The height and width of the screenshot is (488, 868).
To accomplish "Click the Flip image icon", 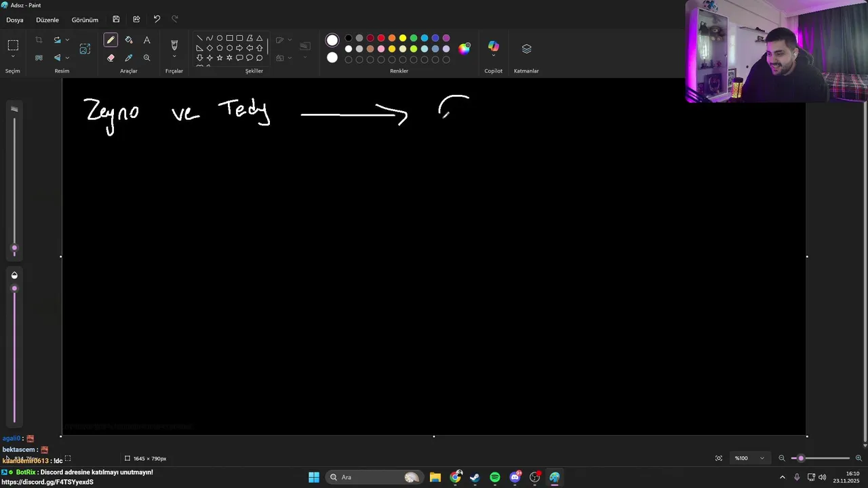I will coord(57,58).
